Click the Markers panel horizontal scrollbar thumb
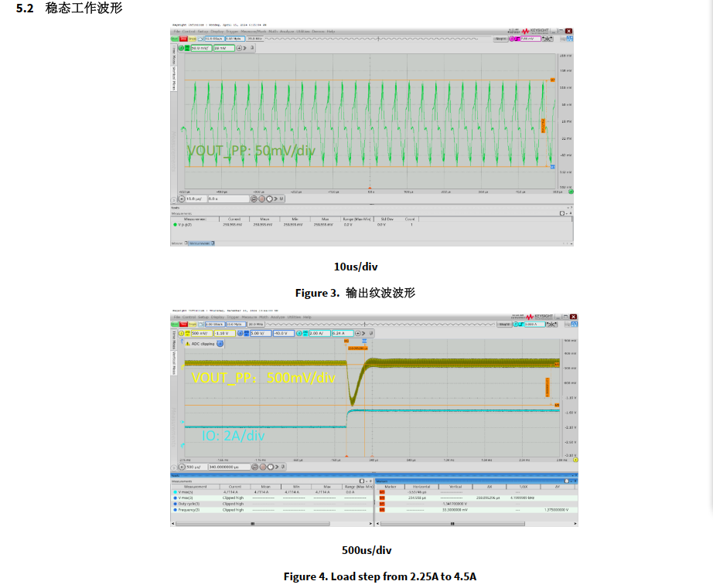The height and width of the screenshot is (588, 713). (x=452, y=524)
